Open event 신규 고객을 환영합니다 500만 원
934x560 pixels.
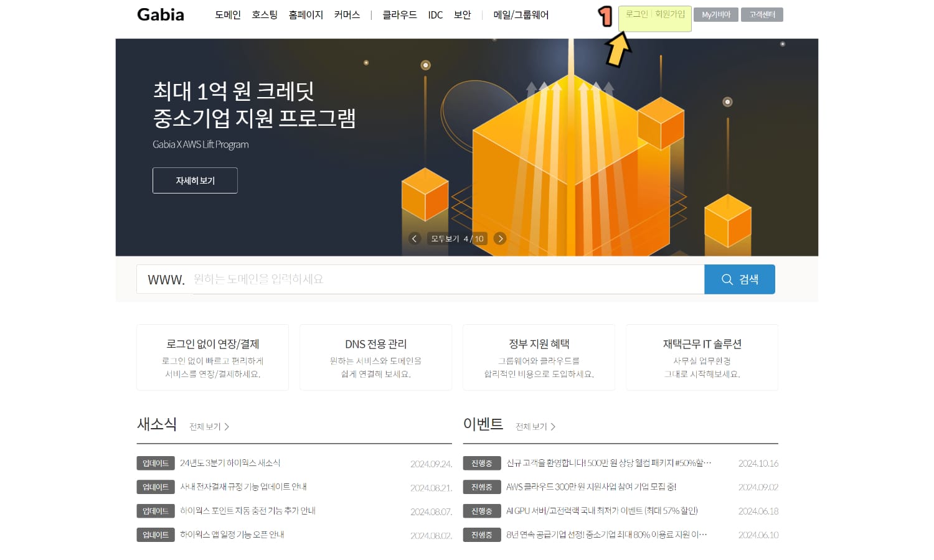609,463
